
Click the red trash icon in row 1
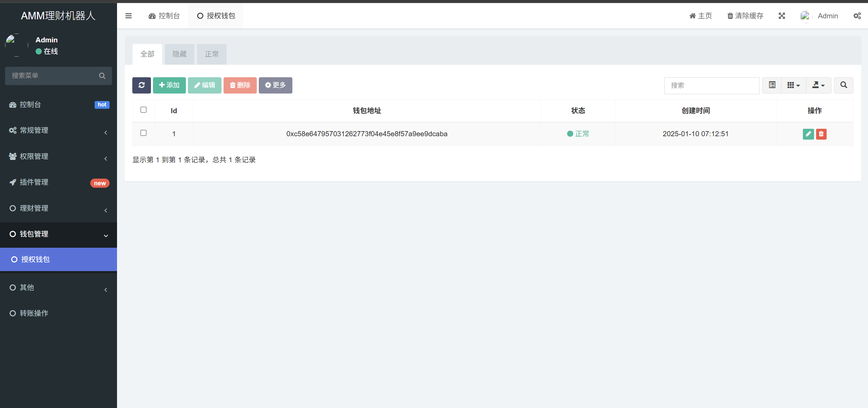coord(821,134)
